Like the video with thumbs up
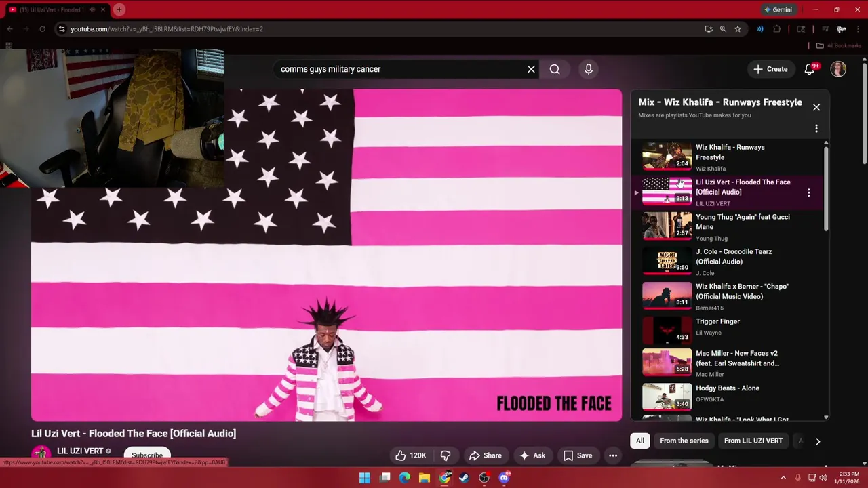Viewport: 868px width, 488px height. [x=401, y=455]
